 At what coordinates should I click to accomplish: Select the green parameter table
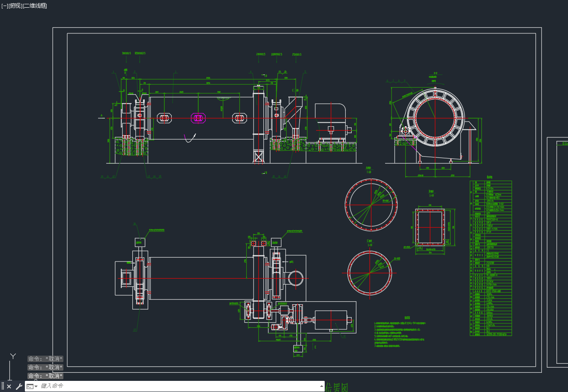pyautogui.click(x=491, y=258)
